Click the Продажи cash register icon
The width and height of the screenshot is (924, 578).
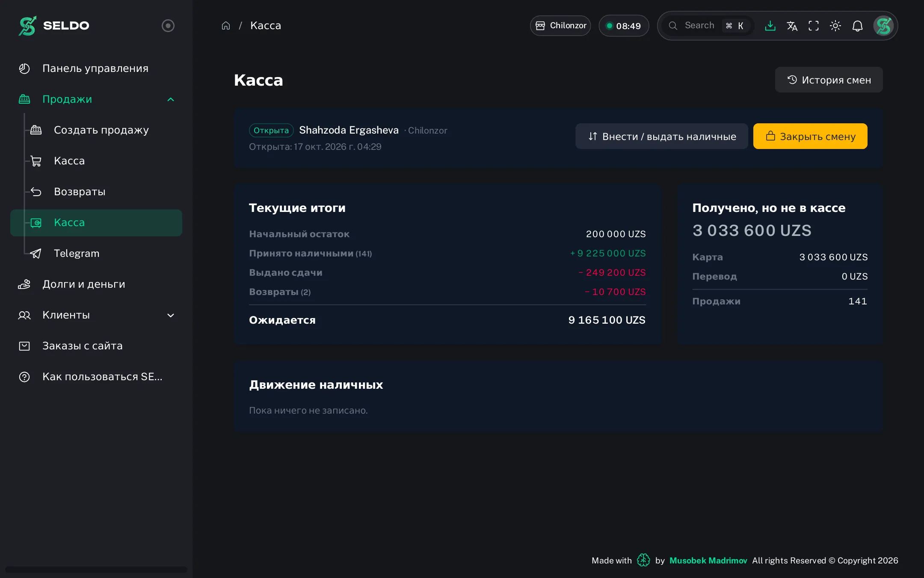click(24, 99)
